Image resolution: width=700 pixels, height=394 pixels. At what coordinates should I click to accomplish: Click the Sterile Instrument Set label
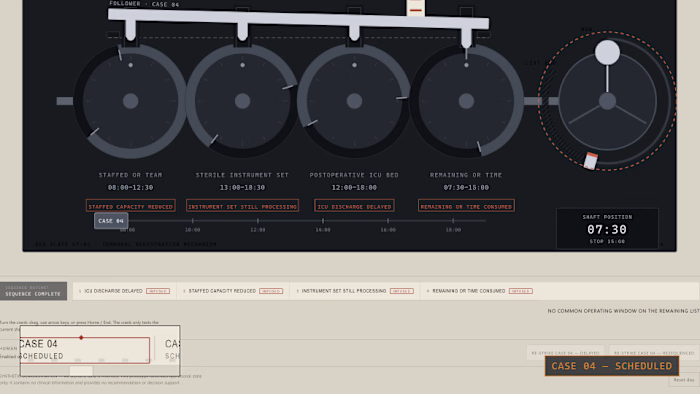click(242, 175)
